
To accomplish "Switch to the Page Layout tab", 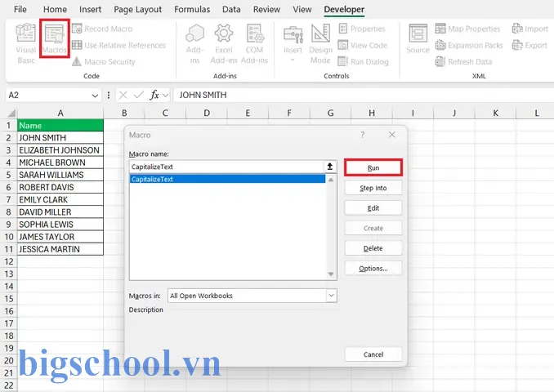I will pyautogui.click(x=137, y=10).
